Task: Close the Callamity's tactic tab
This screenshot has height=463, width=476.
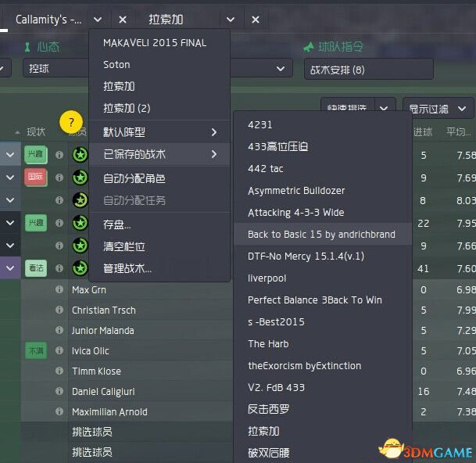Action: [x=123, y=20]
